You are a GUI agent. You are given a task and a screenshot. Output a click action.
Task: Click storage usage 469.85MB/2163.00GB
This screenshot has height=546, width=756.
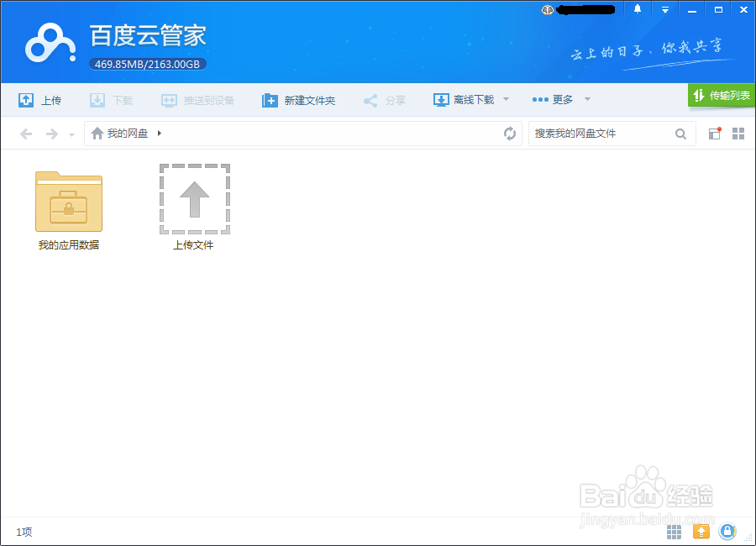[148, 64]
